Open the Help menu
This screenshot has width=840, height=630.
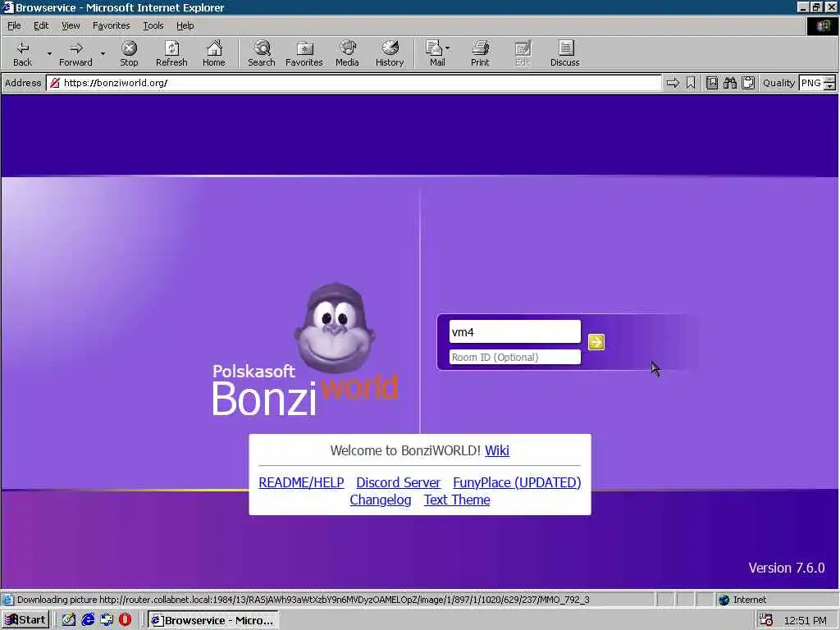click(x=185, y=25)
